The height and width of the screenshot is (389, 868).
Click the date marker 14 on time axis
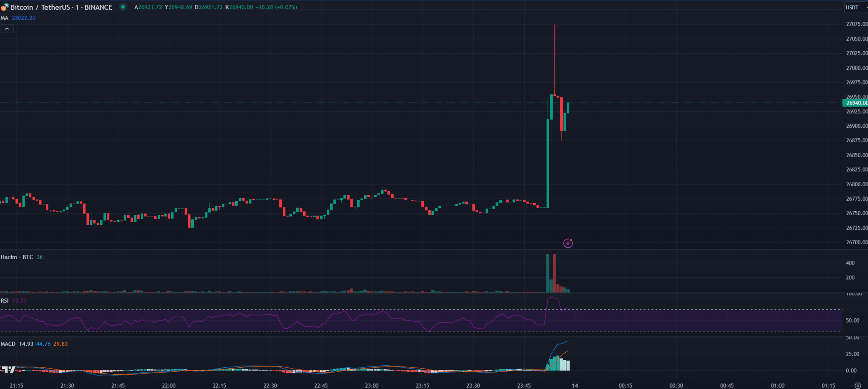[575, 386]
